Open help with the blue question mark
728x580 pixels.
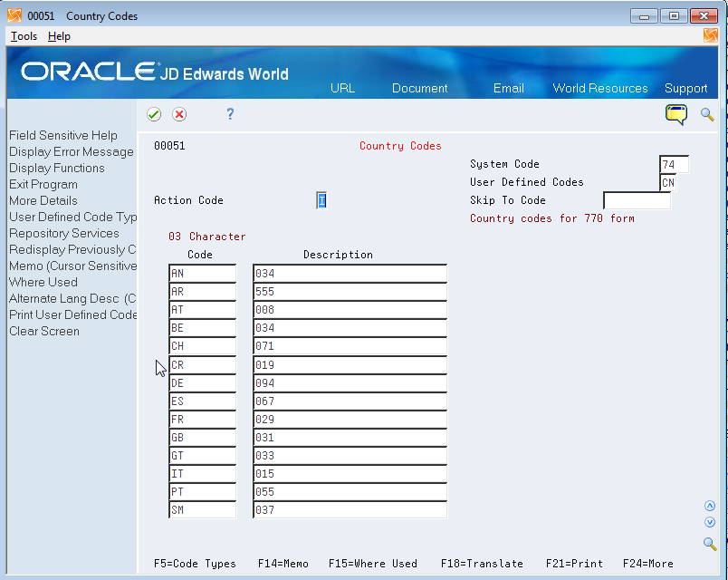pos(230,114)
